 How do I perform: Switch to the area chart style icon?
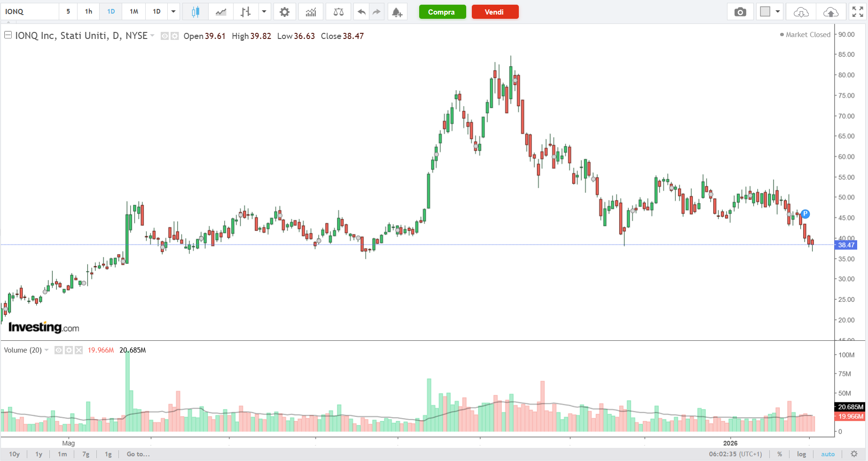[x=220, y=12]
